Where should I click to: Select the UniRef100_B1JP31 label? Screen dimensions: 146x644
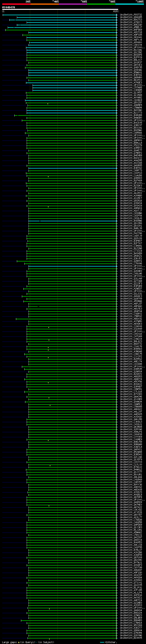tap(131, 588)
